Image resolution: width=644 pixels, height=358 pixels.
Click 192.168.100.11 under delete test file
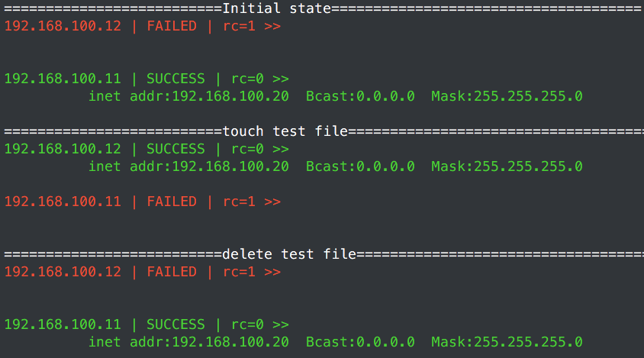click(63, 324)
